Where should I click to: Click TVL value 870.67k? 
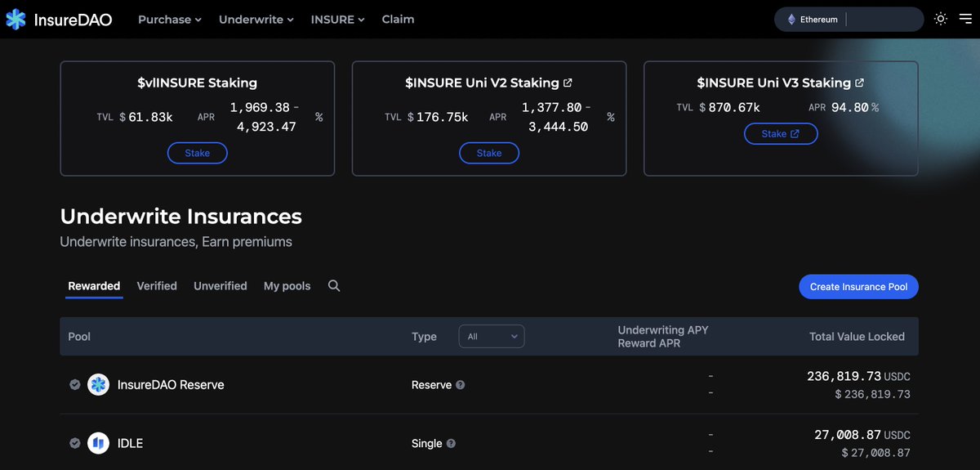[x=734, y=107]
